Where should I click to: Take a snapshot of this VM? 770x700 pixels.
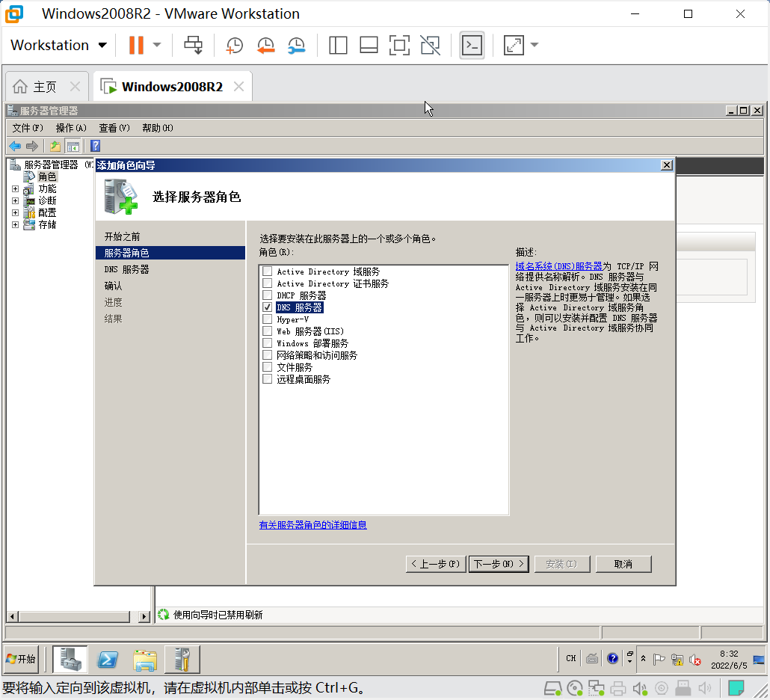234,45
